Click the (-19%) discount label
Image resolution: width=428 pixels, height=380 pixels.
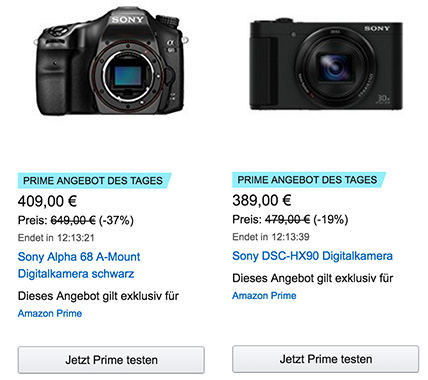point(331,220)
